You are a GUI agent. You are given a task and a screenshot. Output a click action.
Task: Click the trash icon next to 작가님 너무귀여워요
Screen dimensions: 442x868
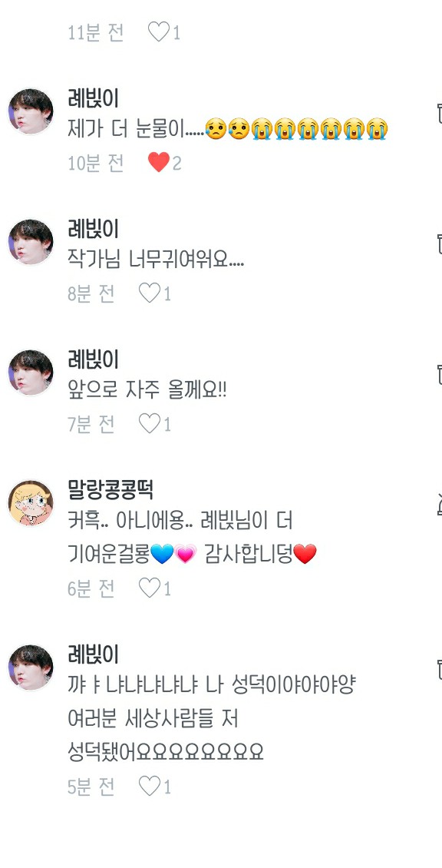point(439,243)
